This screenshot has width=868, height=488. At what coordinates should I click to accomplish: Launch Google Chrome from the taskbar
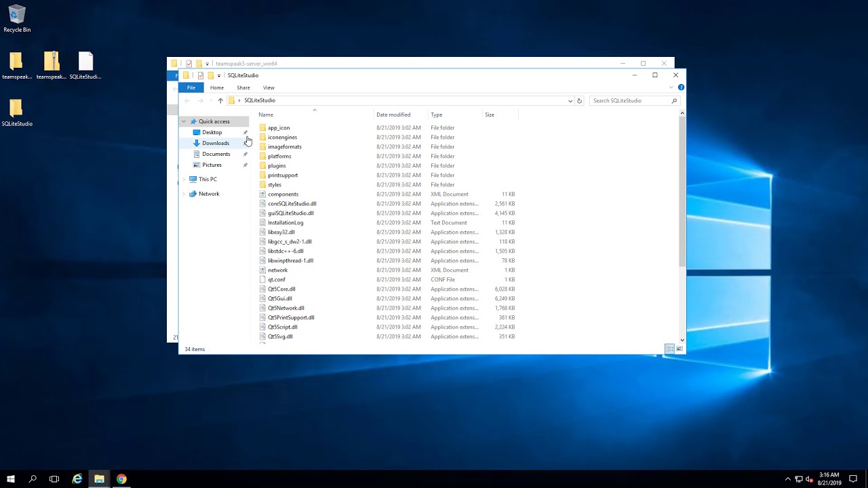pos(121,479)
